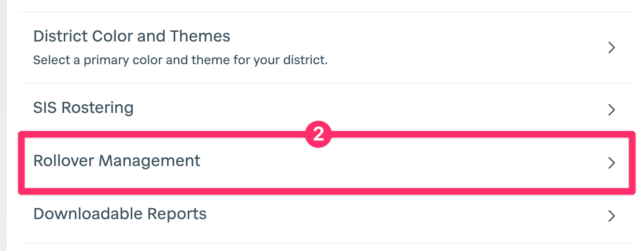Select the SIS Rostering heading

point(83,108)
